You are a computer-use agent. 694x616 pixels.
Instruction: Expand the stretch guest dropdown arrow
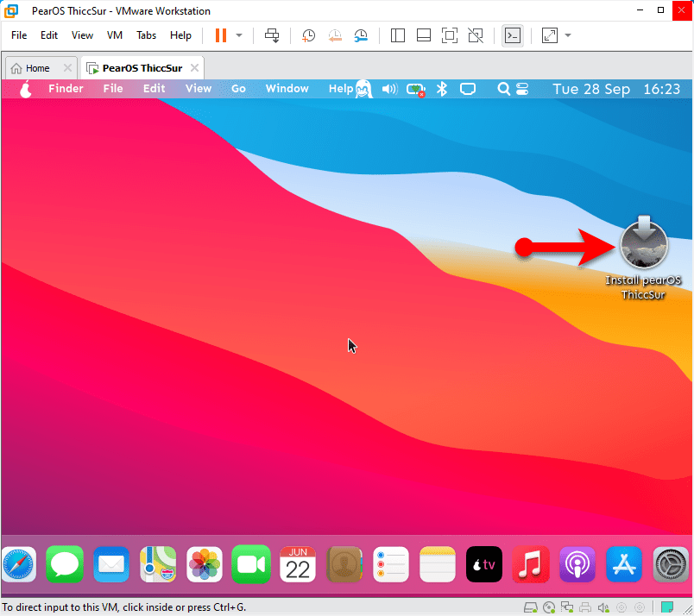[568, 35]
